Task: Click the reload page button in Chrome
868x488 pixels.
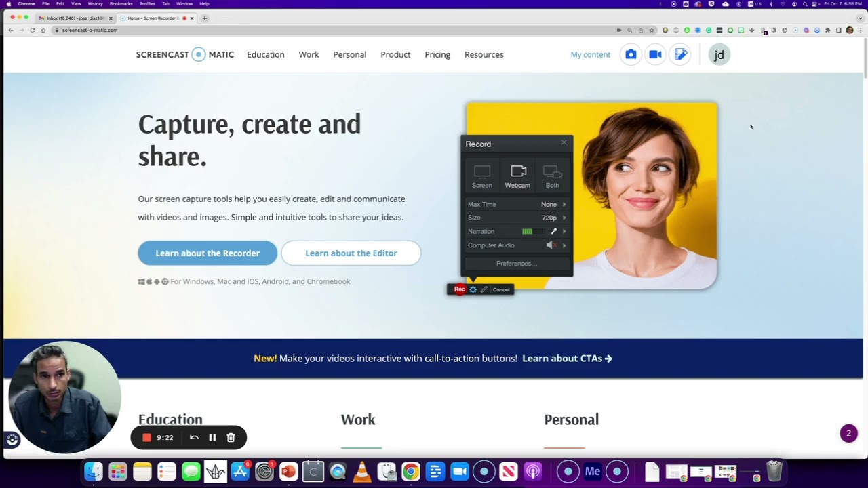Action: pos(32,30)
